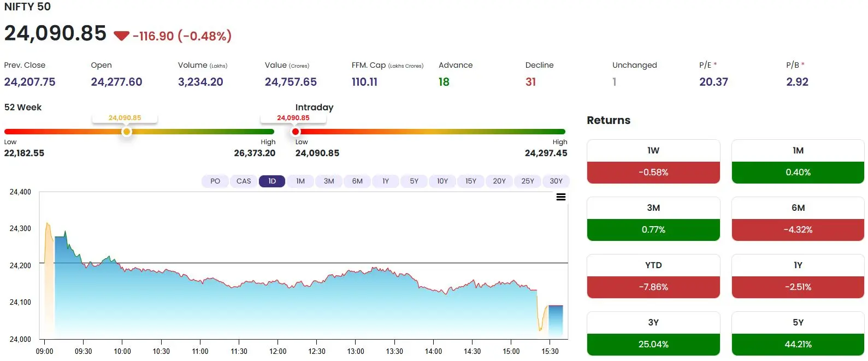Image resolution: width=868 pixels, height=361 pixels.
Task: Switch chart to 25Y range
Action: [528, 181]
